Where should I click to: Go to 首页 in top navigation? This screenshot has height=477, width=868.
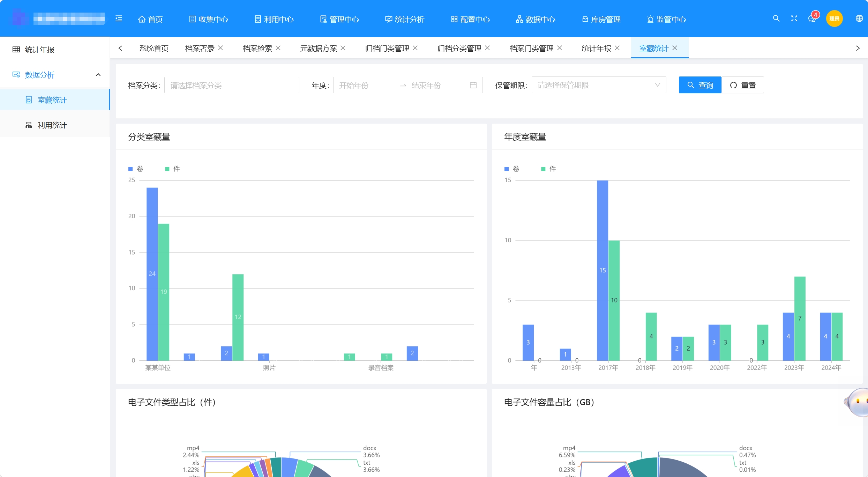(150, 19)
